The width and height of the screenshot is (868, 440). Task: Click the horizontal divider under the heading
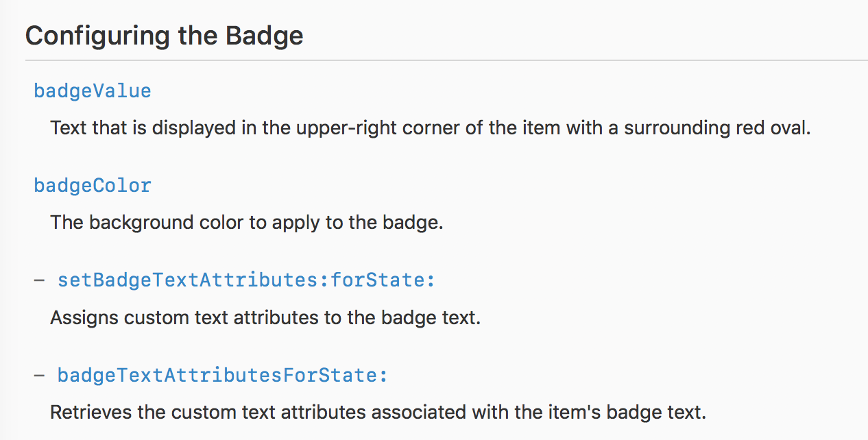click(x=446, y=60)
